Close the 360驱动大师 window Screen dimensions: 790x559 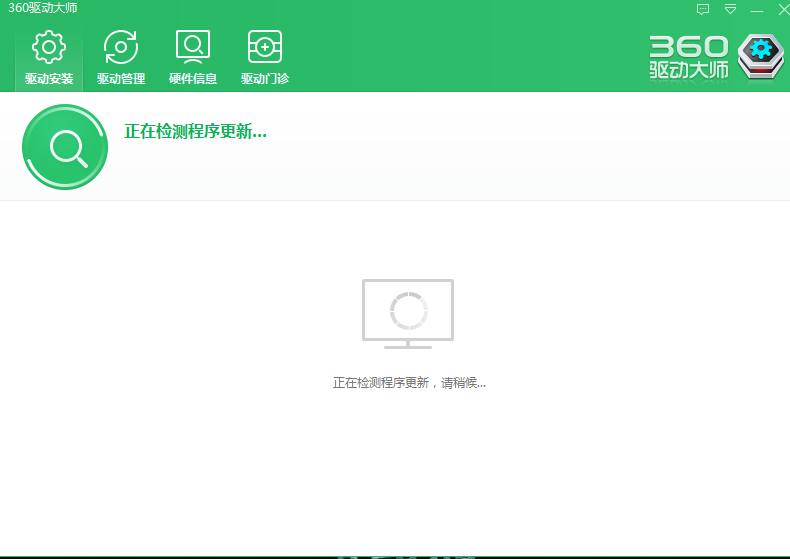click(784, 9)
